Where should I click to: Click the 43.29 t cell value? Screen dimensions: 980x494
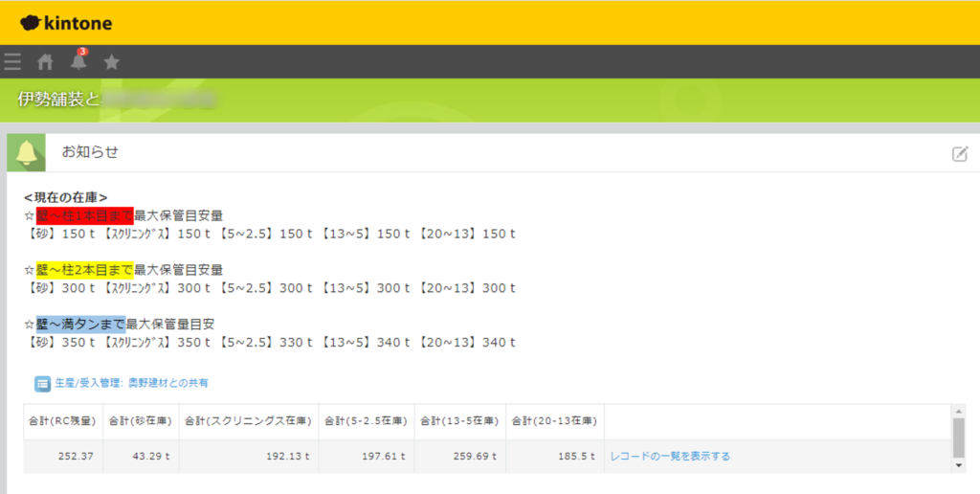coord(151,456)
